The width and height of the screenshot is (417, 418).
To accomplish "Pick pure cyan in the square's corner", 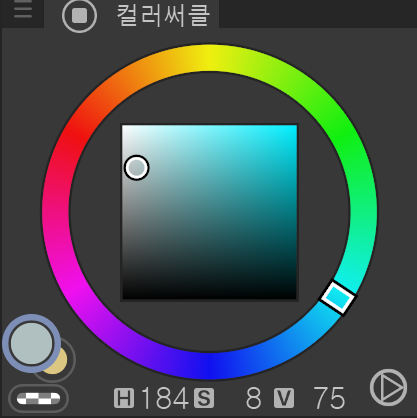I will (x=294, y=128).
